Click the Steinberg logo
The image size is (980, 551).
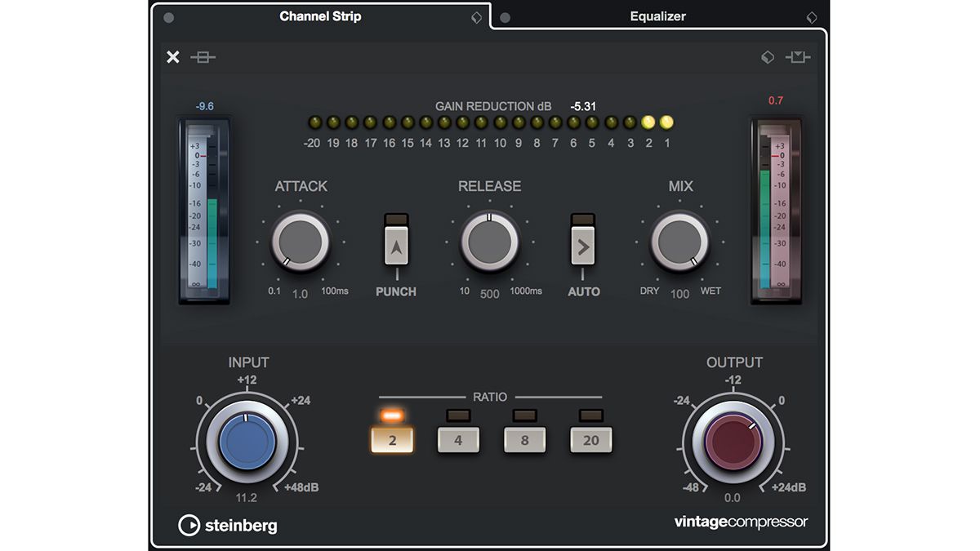(228, 526)
